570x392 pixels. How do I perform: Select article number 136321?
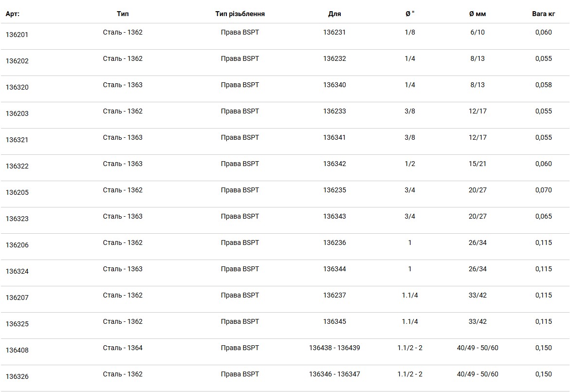click(17, 140)
